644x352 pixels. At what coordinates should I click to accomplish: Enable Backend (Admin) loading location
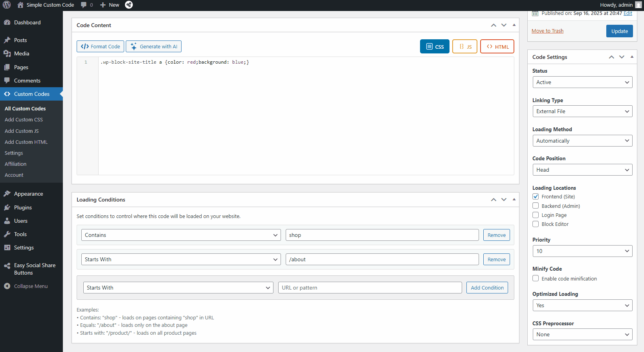point(536,206)
